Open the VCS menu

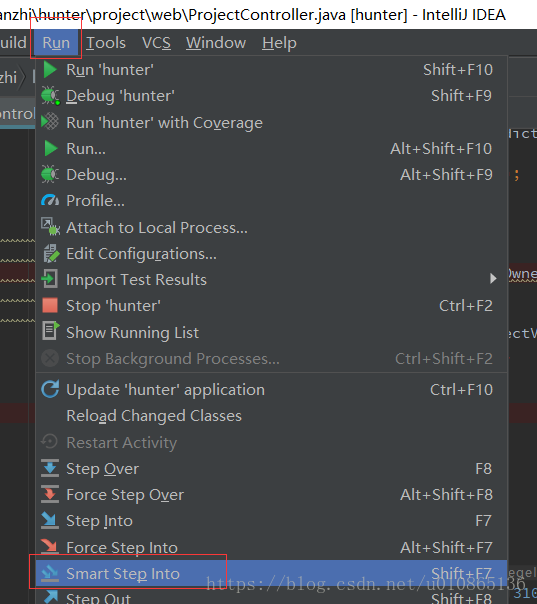(156, 43)
